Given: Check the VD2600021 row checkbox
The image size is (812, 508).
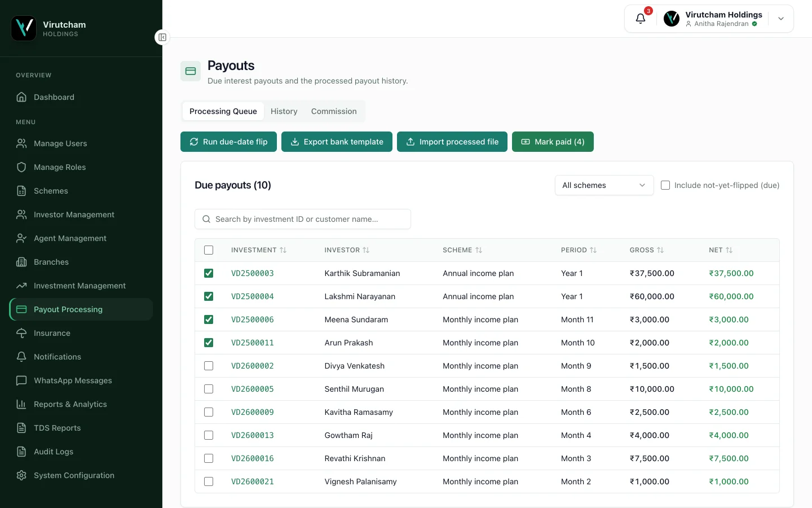Looking at the screenshot, I should [209, 481].
